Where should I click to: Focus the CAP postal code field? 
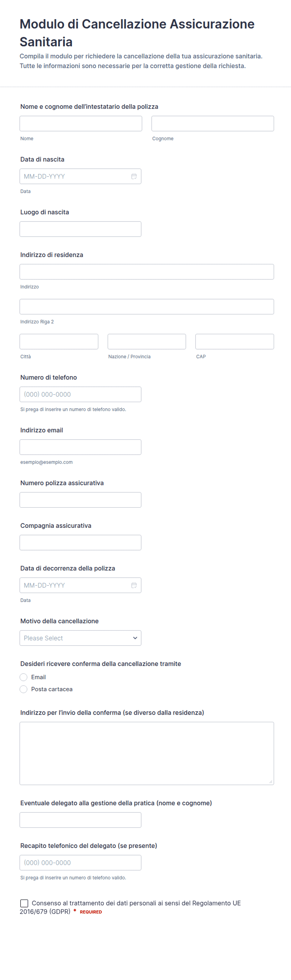(235, 342)
